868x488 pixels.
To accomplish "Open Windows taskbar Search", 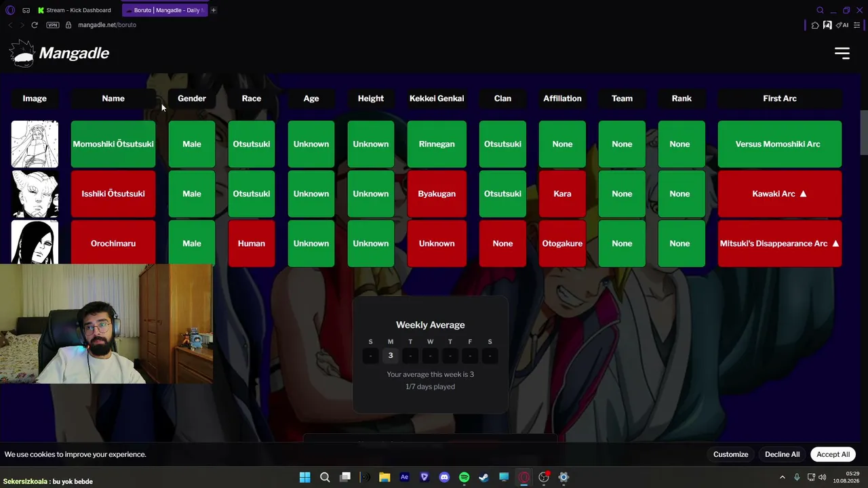I will (325, 477).
